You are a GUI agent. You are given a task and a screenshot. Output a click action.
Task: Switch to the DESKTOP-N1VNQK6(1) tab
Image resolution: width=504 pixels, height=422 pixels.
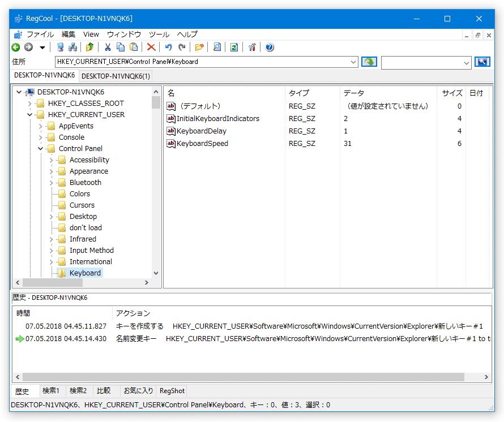[x=116, y=76]
